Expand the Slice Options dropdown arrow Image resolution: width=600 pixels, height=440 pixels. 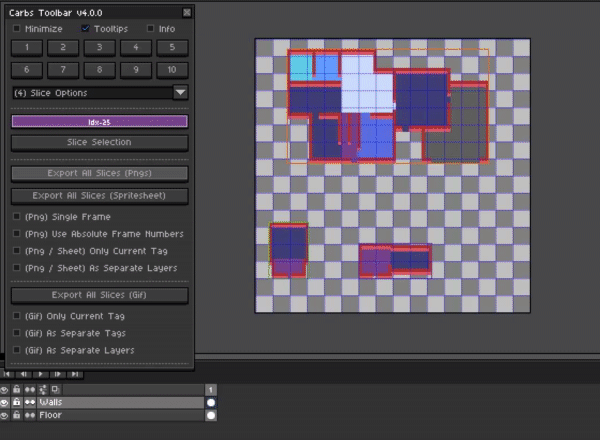click(180, 93)
